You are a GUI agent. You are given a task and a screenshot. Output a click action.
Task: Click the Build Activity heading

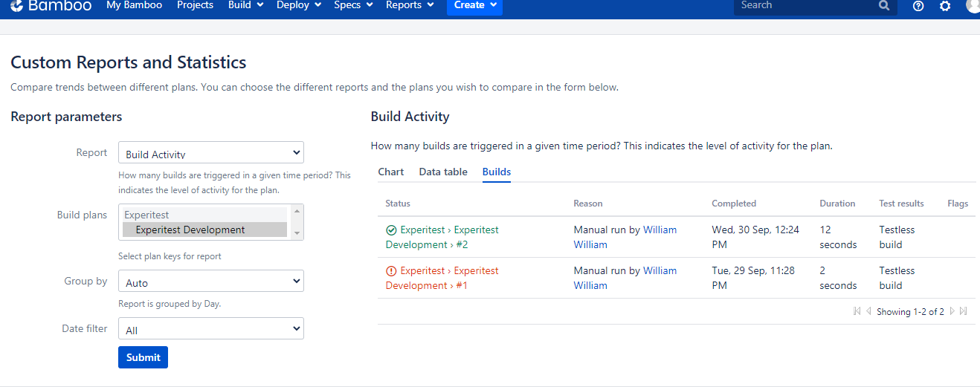coord(410,117)
